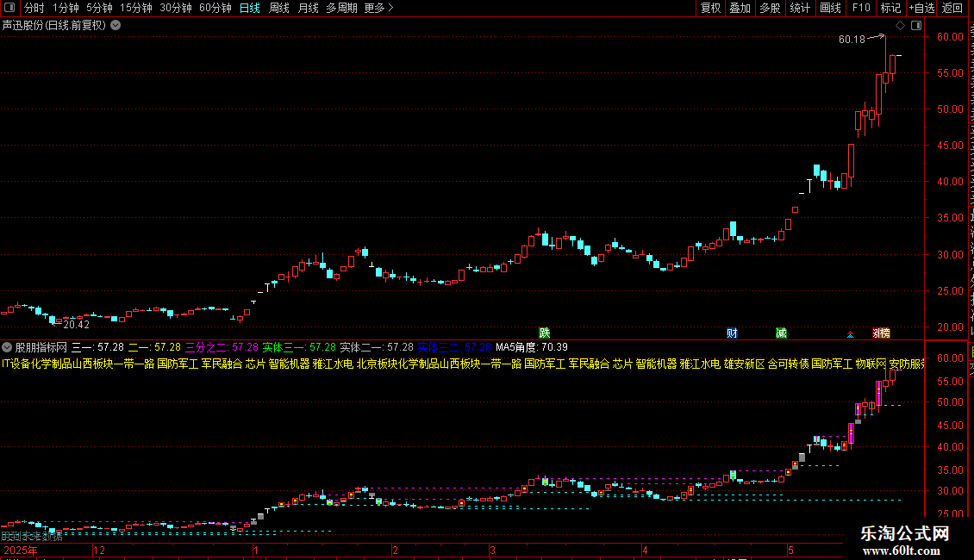Click the 叠加 overlay button
Image resolution: width=974 pixels, height=560 pixels.
click(x=740, y=8)
